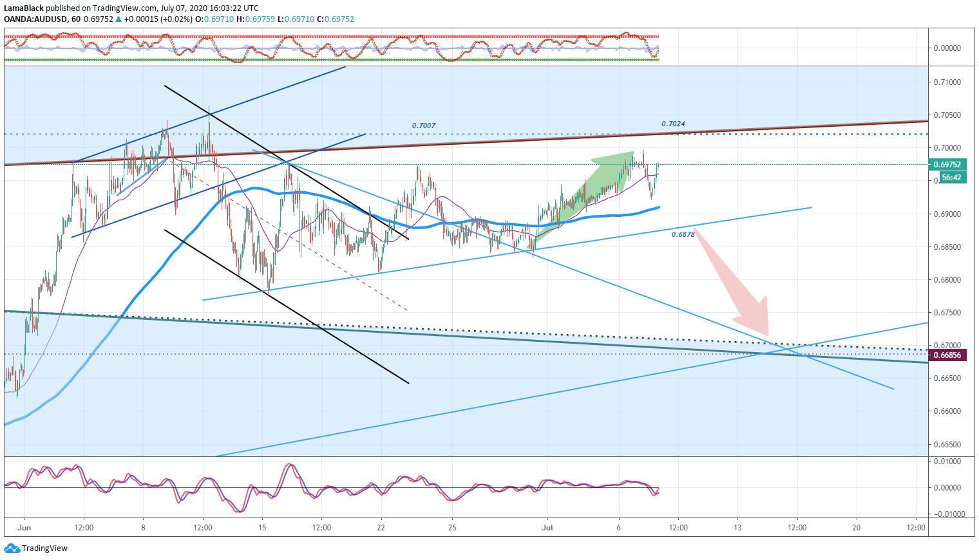Click the '13' date label on time axis
This screenshot has height=560, width=979.
click(x=737, y=528)
